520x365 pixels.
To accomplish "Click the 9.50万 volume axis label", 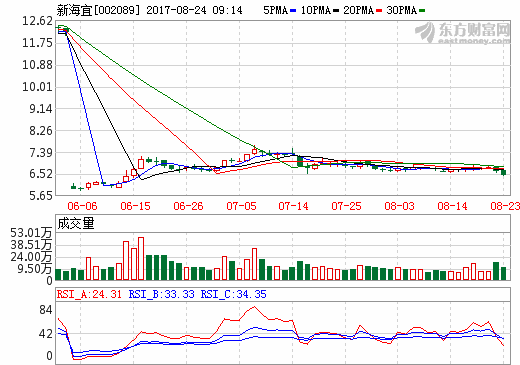I will point(35,269).
